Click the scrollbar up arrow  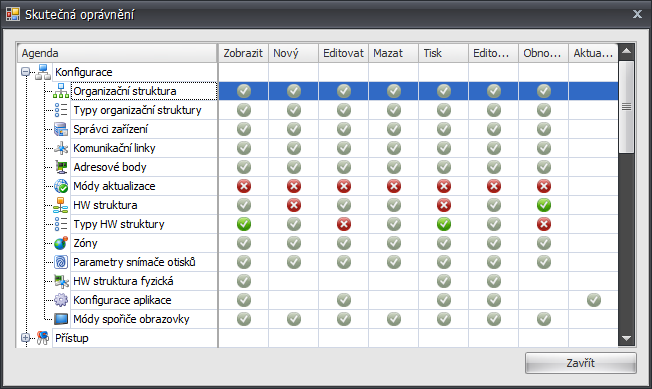[627, 52]
